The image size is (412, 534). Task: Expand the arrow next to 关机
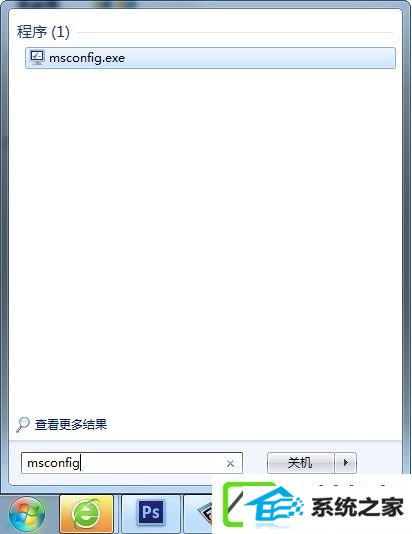coord(346,463)
